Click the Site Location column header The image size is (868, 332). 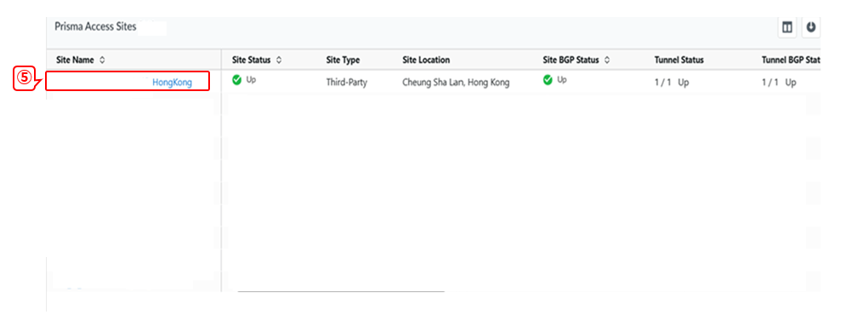(x=426, y=60)
